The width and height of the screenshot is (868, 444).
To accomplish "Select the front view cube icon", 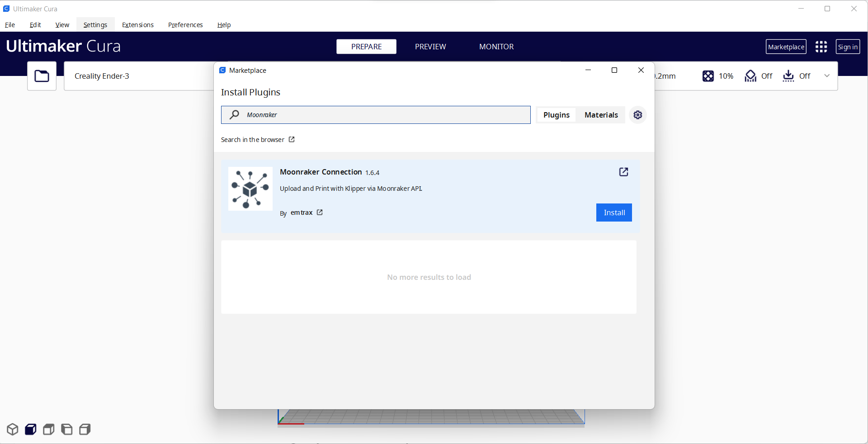I will pos(31,429).
